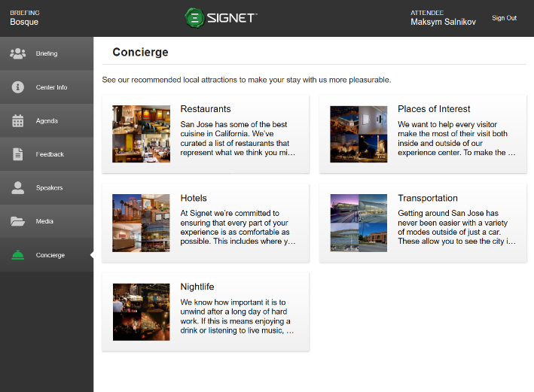Click the briefing name Bosque

point(24,22)
